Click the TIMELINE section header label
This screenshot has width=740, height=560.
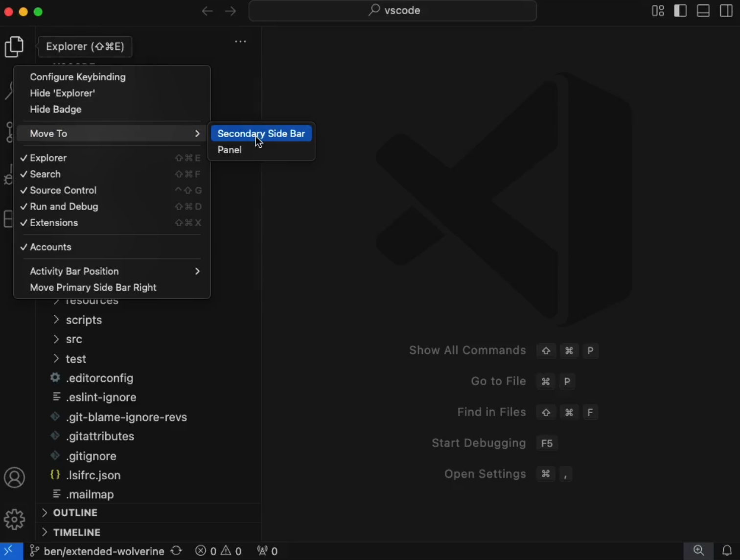(77, 532)
